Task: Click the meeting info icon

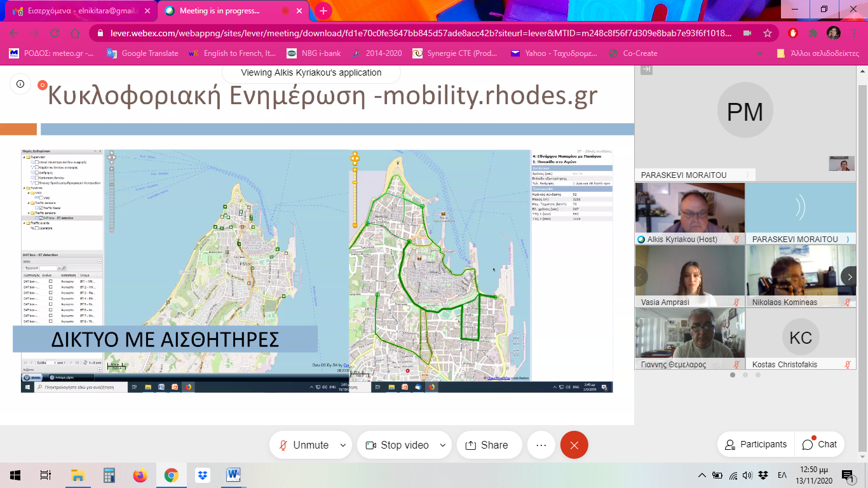Action: pos(20,84)
